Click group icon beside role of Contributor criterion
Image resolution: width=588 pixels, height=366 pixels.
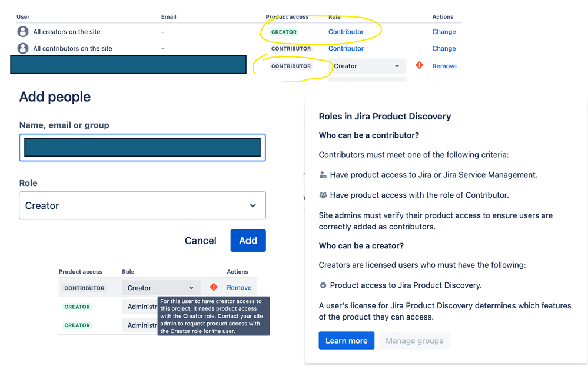323,195
